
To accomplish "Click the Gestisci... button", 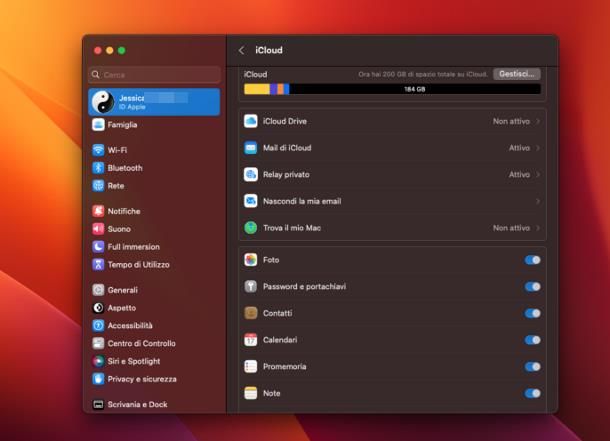I will 517,74.
